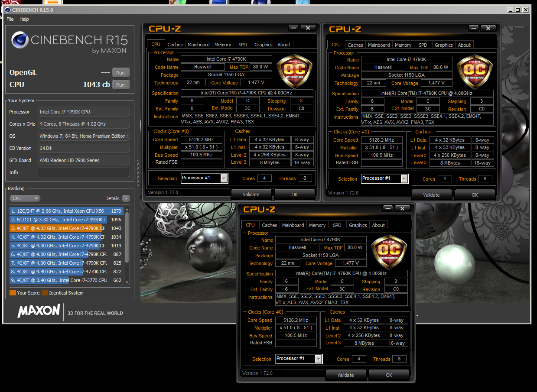Open Memory tab in top-left CPU-Z
The image size is (537, 392).
pyautogui.click(x=223, y=45)
